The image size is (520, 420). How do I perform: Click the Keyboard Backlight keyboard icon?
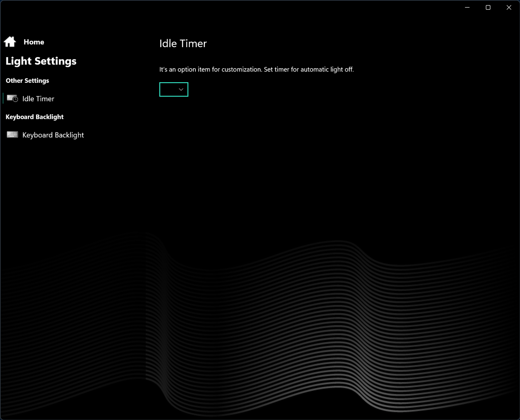(x=12, y=134)
